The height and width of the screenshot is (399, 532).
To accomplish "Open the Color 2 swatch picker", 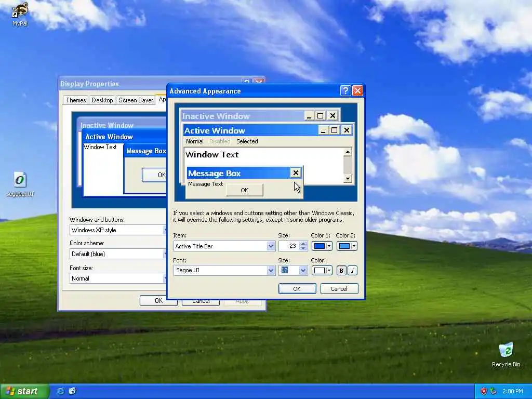I will pos(347,246).
